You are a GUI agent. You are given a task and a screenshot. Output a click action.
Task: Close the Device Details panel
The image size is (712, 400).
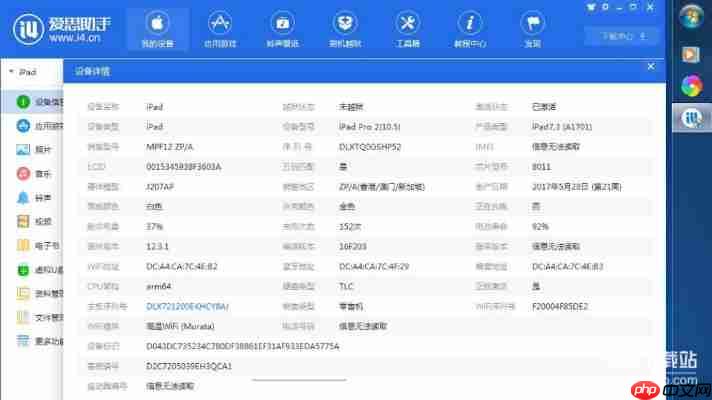tap(651, 67)
